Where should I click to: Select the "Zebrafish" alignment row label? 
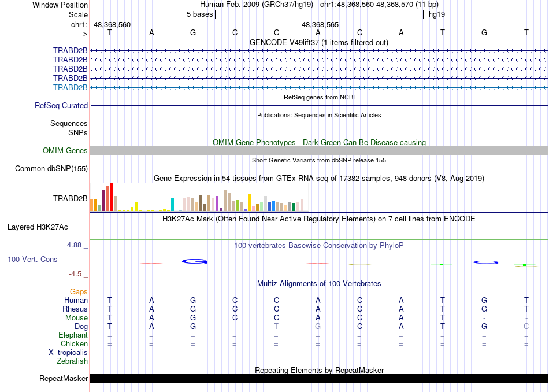pyautogui.click(x=72, y=361)
